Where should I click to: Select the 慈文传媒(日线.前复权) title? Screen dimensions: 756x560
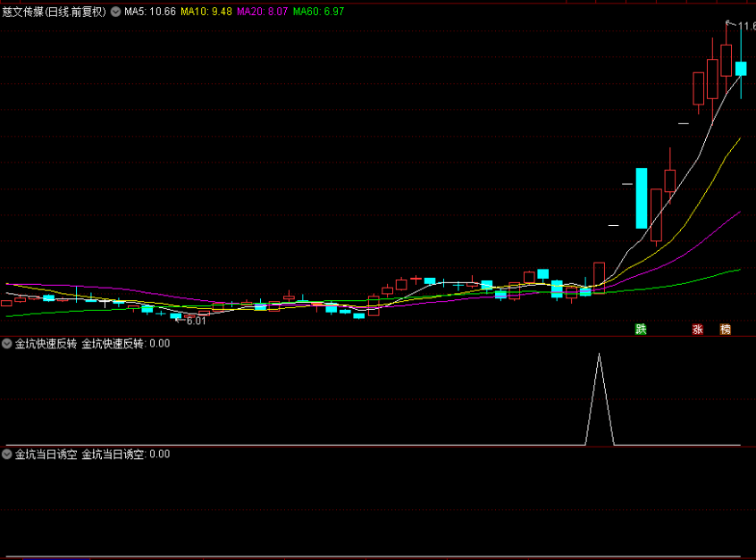(54, 12)
